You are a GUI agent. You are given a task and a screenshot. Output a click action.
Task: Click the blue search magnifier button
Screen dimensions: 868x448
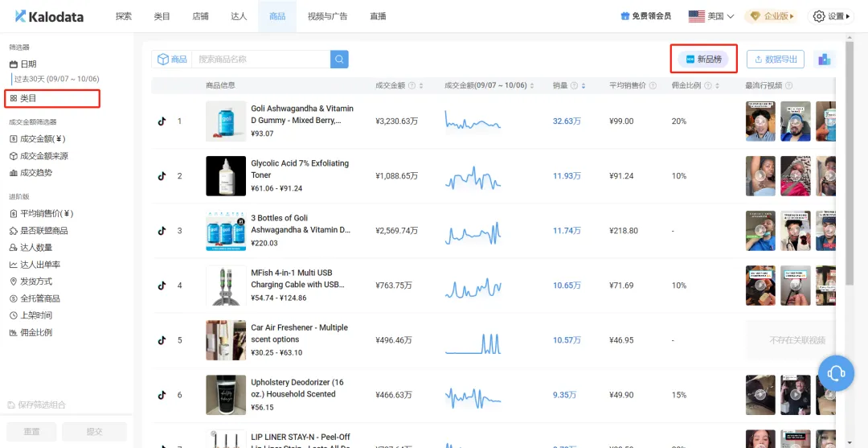(339, 59)
